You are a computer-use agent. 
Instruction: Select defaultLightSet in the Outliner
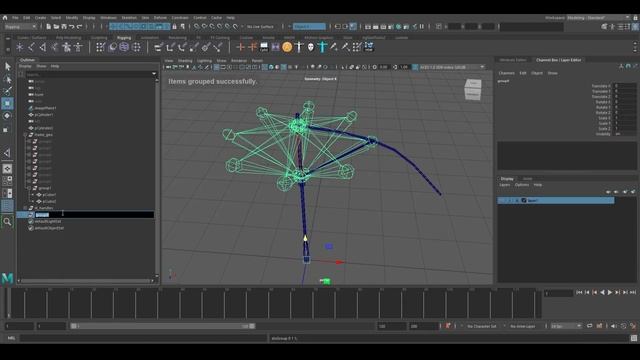pyautogui.click(x=48, y=222)
